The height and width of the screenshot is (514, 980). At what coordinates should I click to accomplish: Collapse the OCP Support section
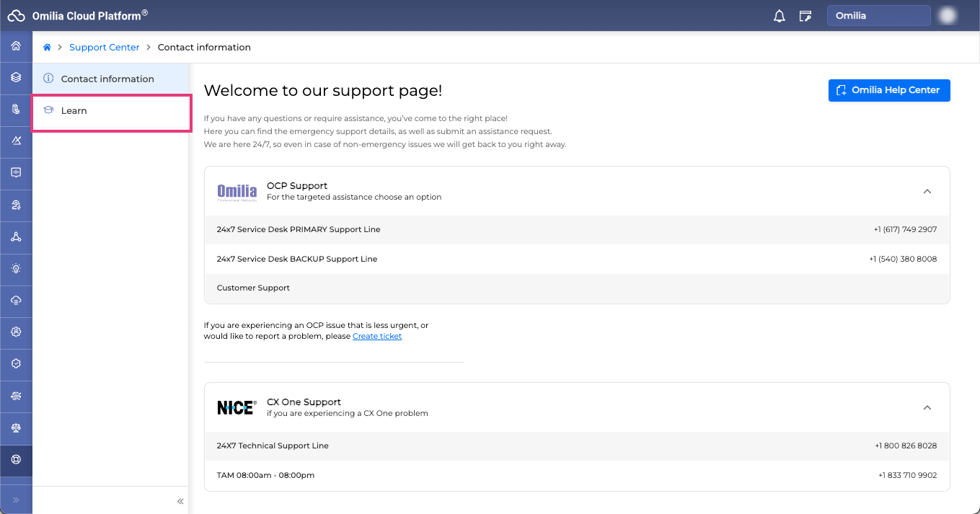(x=927, y=191)
